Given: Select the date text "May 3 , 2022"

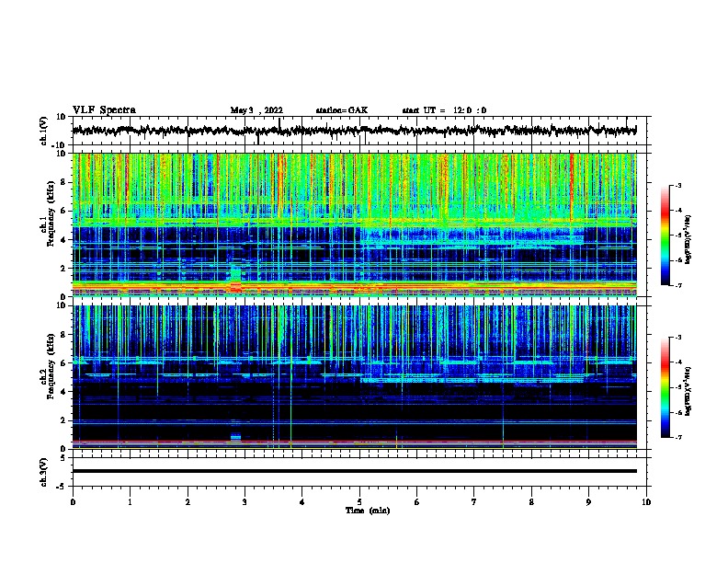Looking at the screenshot, I should tap(256, 110).
